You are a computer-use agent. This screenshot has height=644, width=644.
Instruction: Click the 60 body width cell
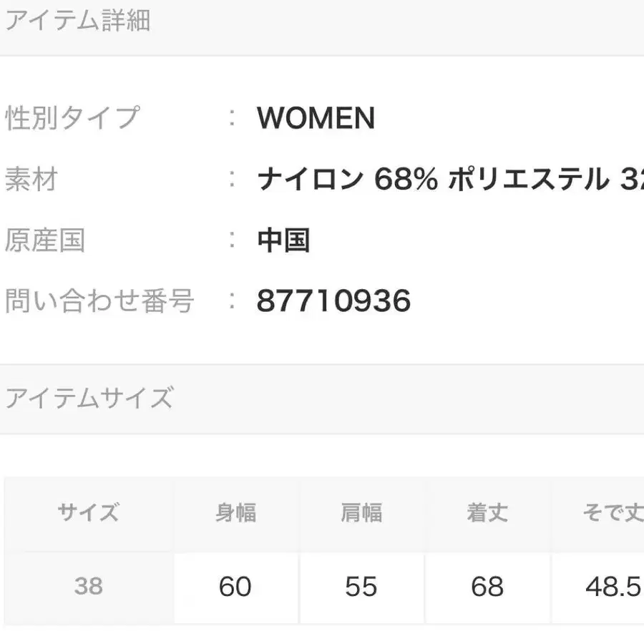click(235, 587)
